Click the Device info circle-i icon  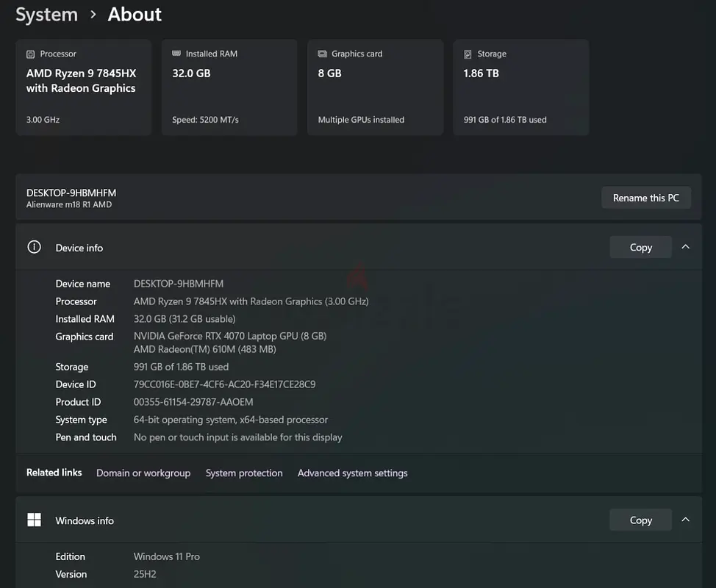(35, 247)
